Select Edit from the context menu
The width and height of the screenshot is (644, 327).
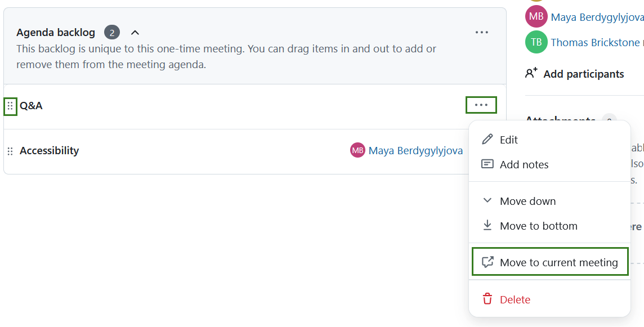pos(508,140)
